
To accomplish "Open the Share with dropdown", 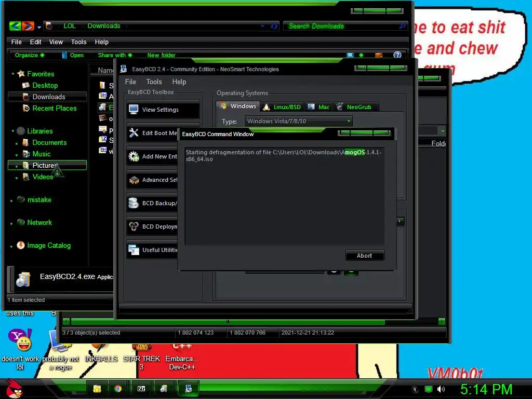I will point(115,55).
